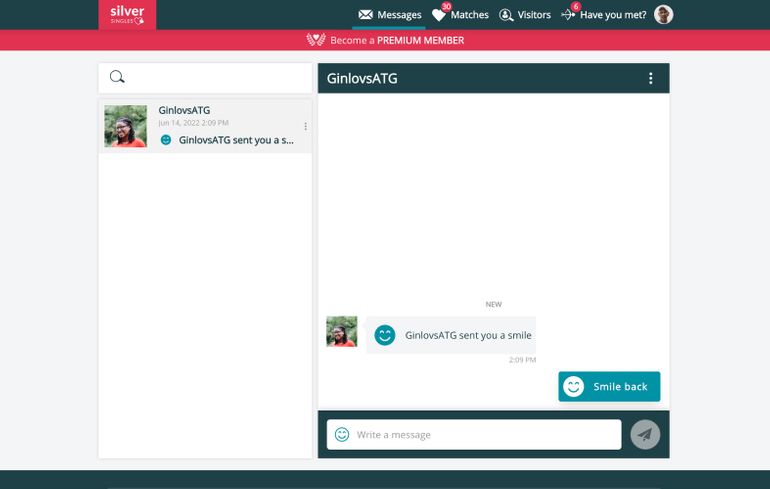
Task: Click the 2:09 PM message timestamp
Action: pos(522,360)
